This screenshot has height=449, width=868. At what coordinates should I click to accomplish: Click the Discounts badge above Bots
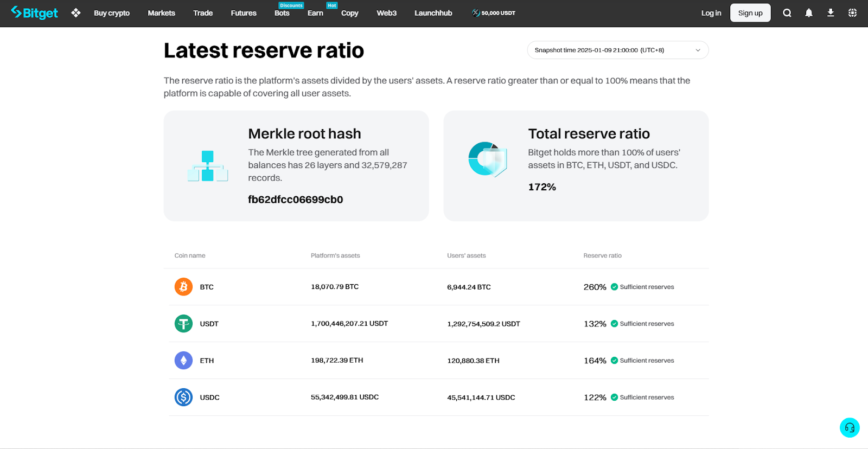[x=291, y=5]
